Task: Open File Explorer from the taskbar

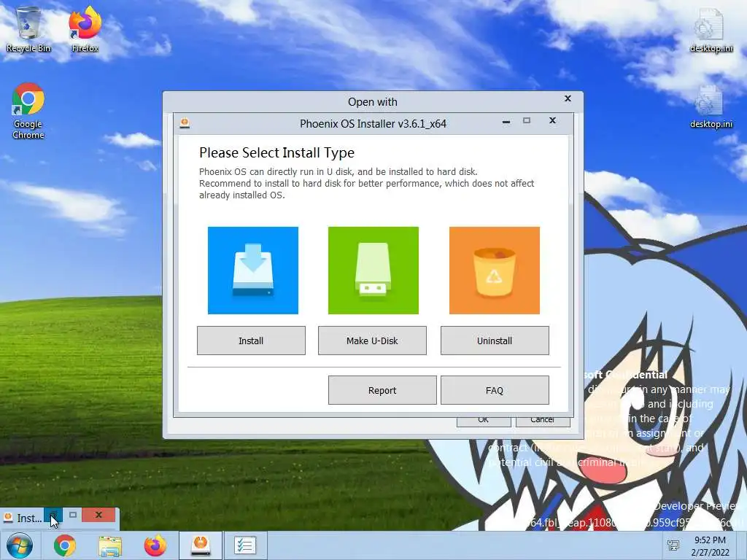Action: click(x=109, y=545)
